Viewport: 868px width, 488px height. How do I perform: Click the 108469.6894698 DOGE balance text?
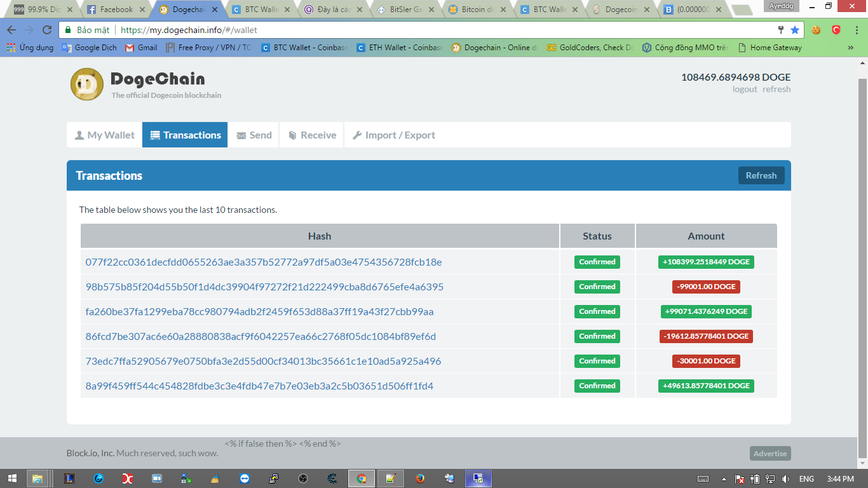pos(736,77)
